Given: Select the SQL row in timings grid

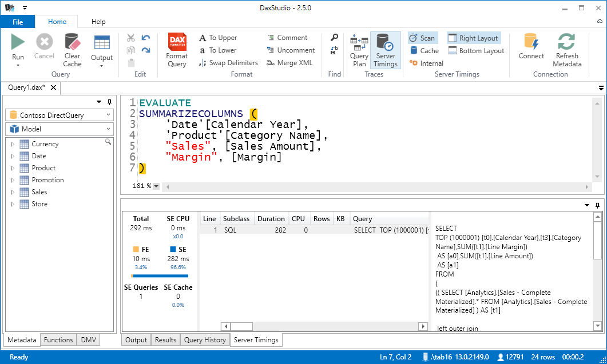Looking at the screenshot, I should (x=314, y=230).
